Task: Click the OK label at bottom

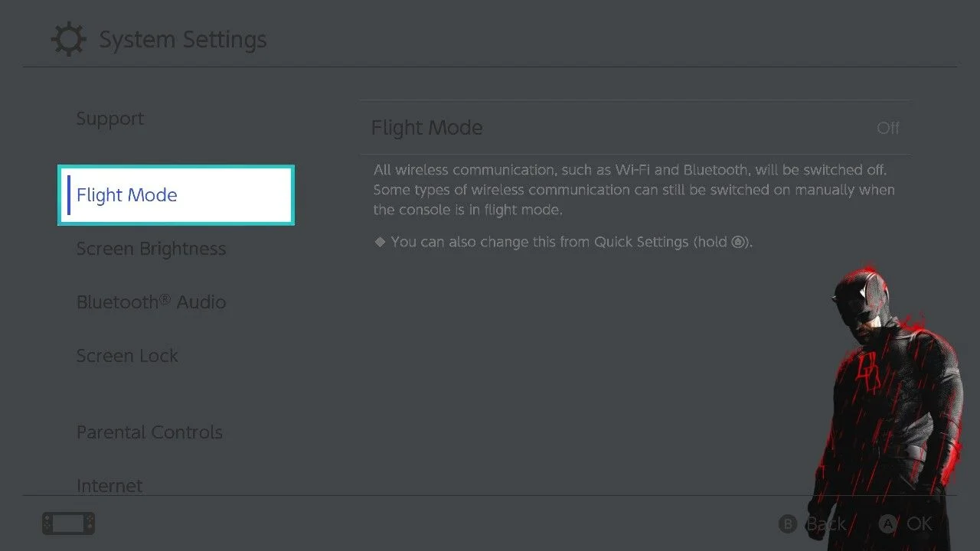Action: [920, 524]
